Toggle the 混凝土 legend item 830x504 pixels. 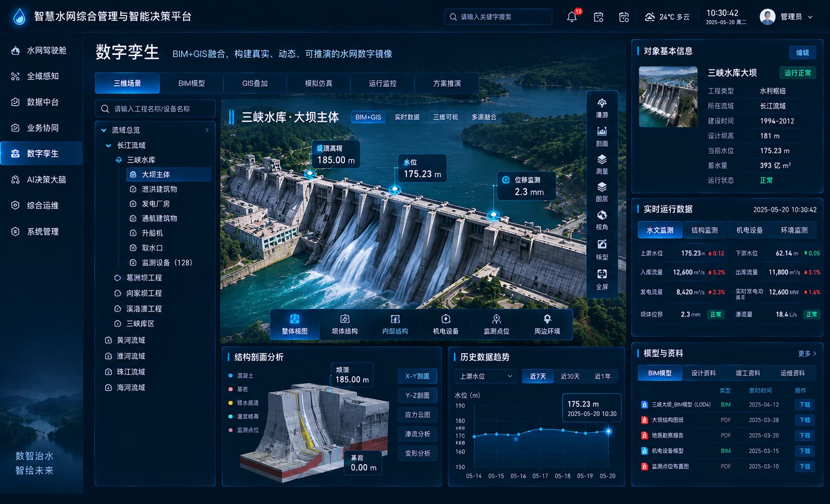click(x=240, y=376)
